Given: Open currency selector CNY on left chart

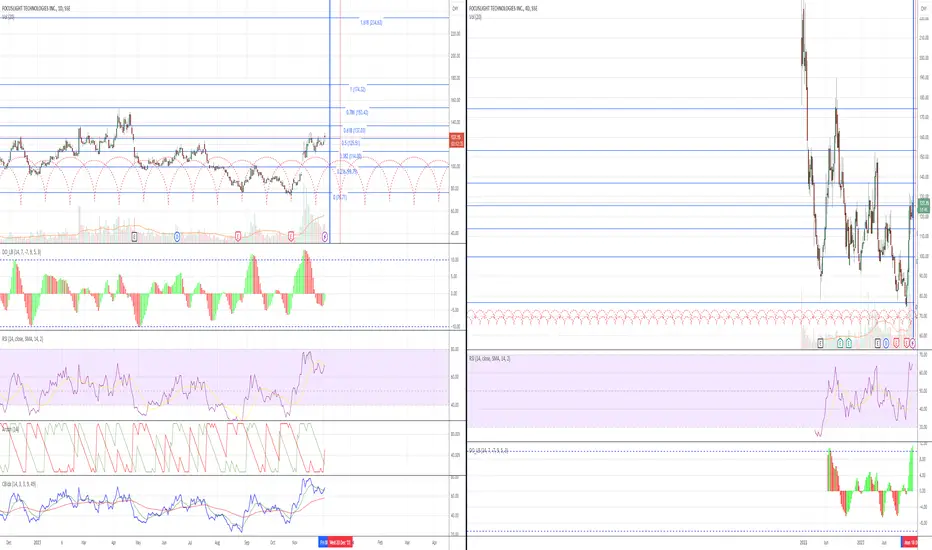Looking at the screenshot, I should point(455,8).
